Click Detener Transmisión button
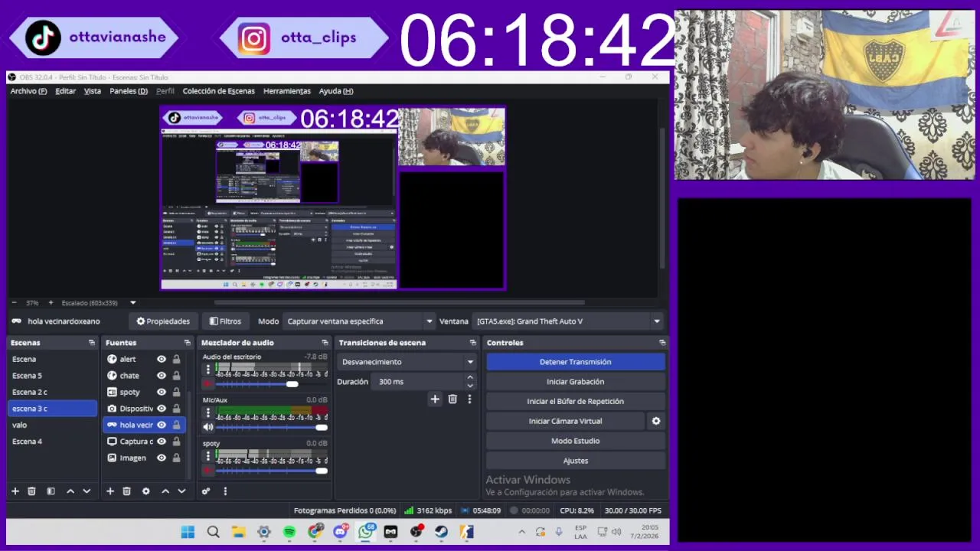This screenshot has width=980, height=551. [x=576, y=362]
